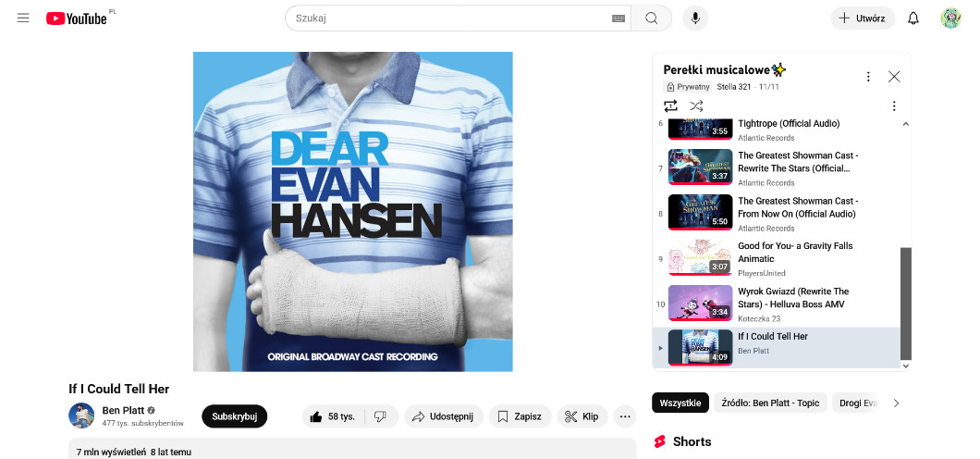Toggle playlist loop mode
The image size is (980, 459).
coord(671,105)
